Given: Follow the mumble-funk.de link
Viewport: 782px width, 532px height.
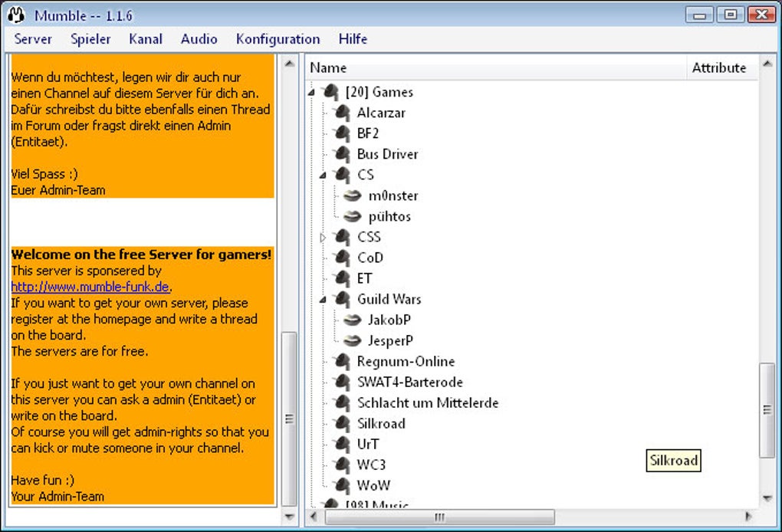Looking at the screenshot, I should point(90,287).
